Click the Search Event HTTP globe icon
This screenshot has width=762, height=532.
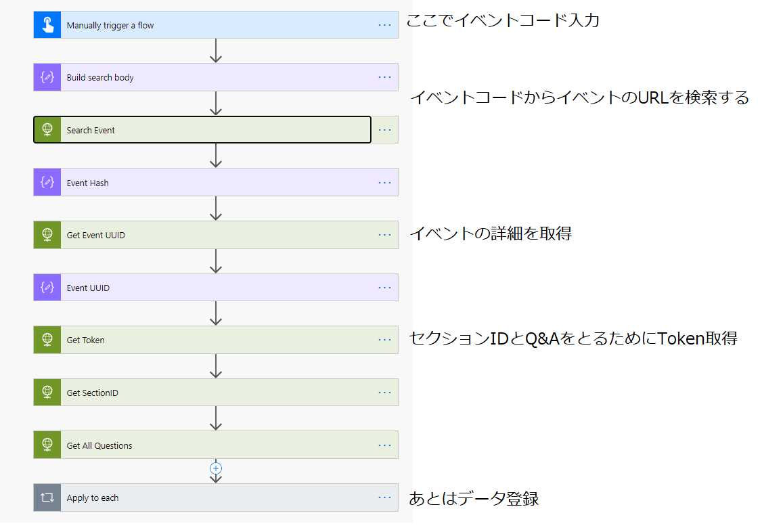point(47,130)
